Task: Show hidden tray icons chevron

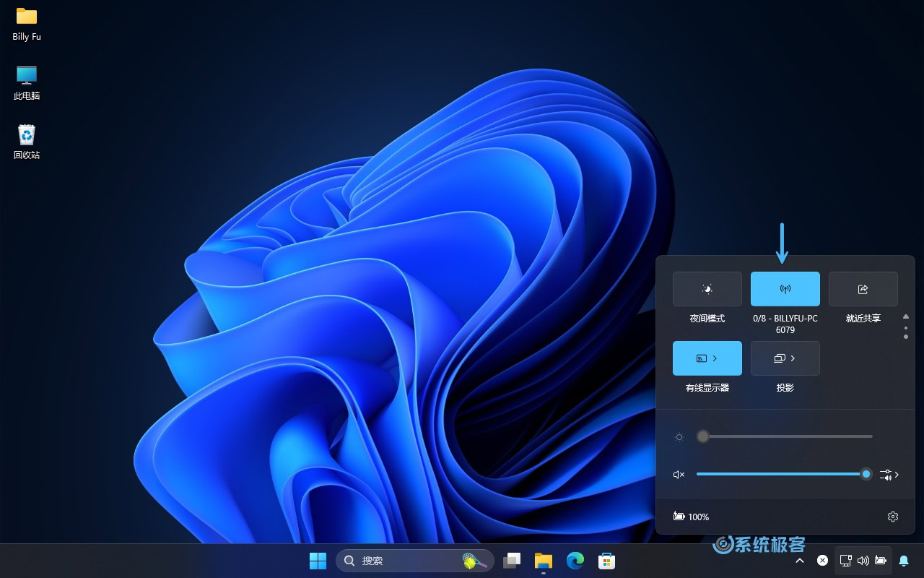Action: 800,561
